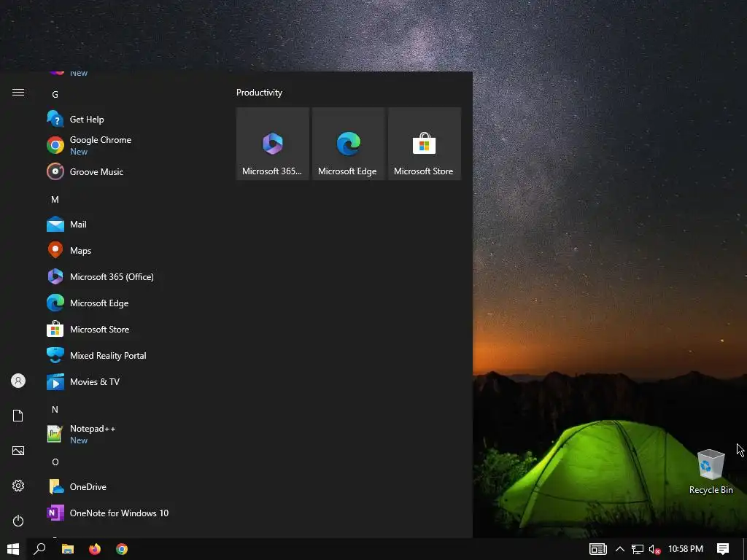
Task: Click the Microsoft 365 pinned tile
Action: [x=273, y=144]
